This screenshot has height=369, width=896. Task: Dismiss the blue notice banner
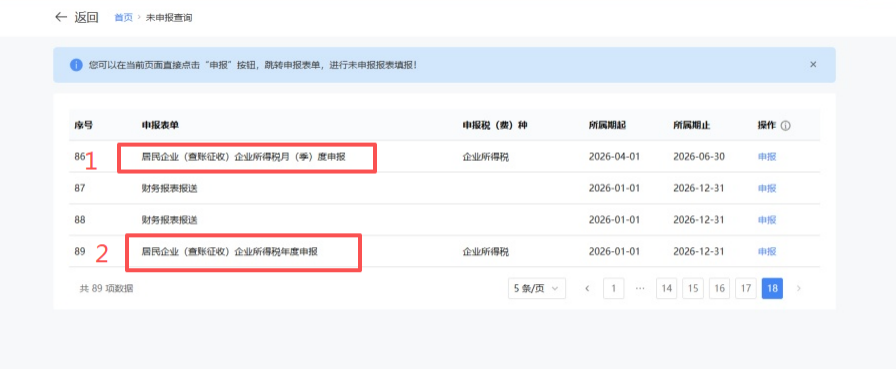click(x=813, y=65)
